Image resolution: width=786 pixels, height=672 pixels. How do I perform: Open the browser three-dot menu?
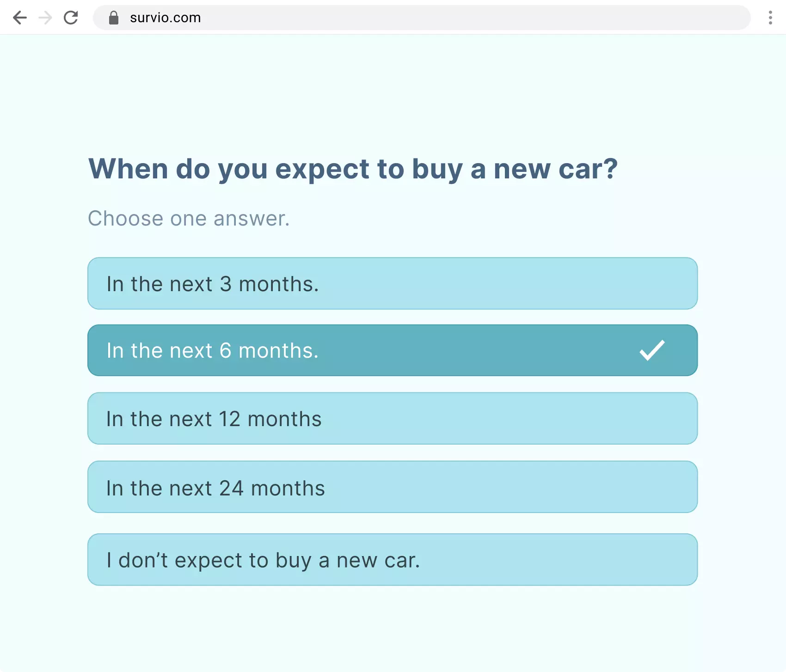coord(770,18)
